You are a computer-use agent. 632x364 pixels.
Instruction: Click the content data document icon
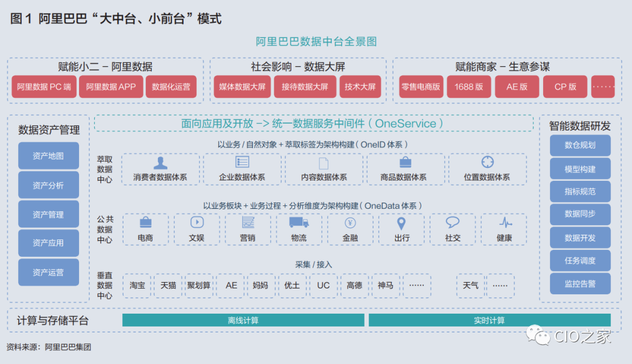pos(324,163)
